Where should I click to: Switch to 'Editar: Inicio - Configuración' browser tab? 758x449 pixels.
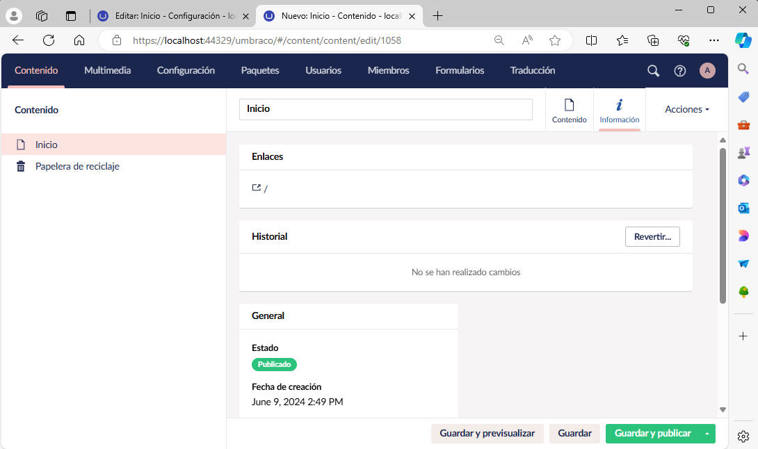tap(168, 16)
